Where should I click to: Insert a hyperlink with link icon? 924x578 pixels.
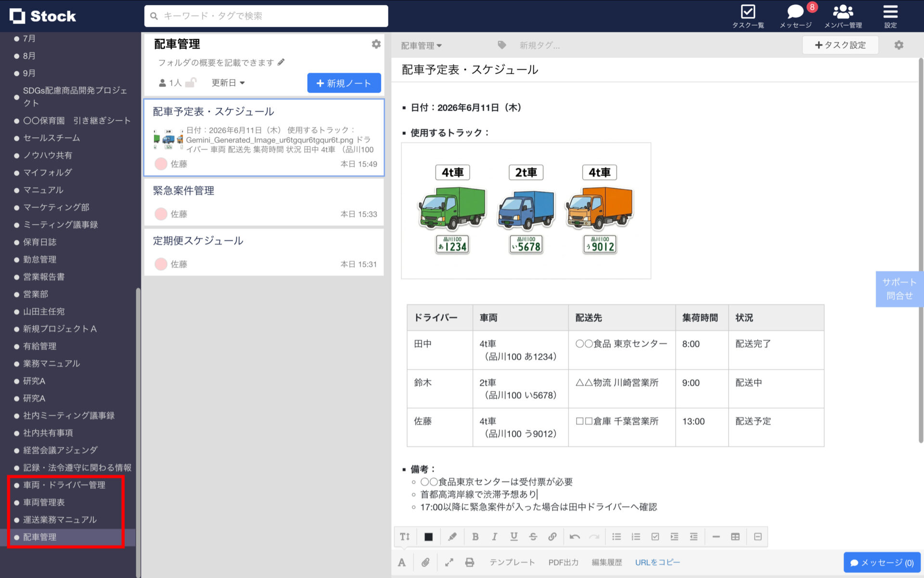552,537
